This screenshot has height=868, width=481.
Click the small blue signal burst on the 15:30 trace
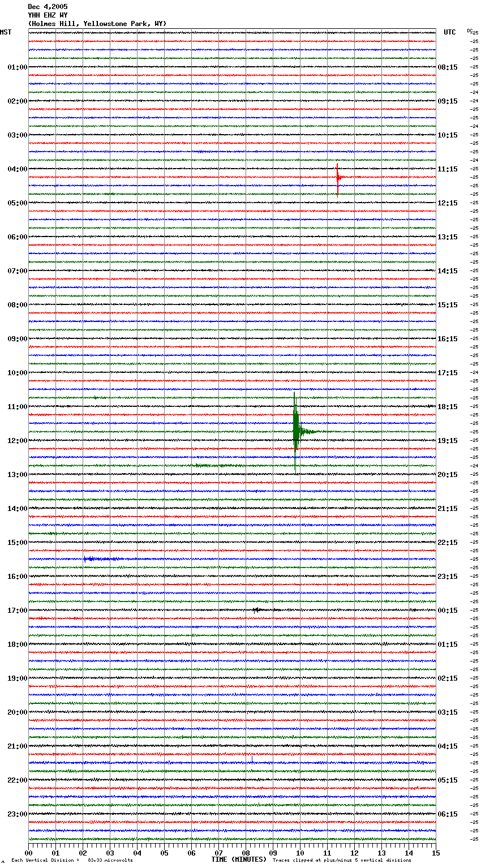(102, 559)
